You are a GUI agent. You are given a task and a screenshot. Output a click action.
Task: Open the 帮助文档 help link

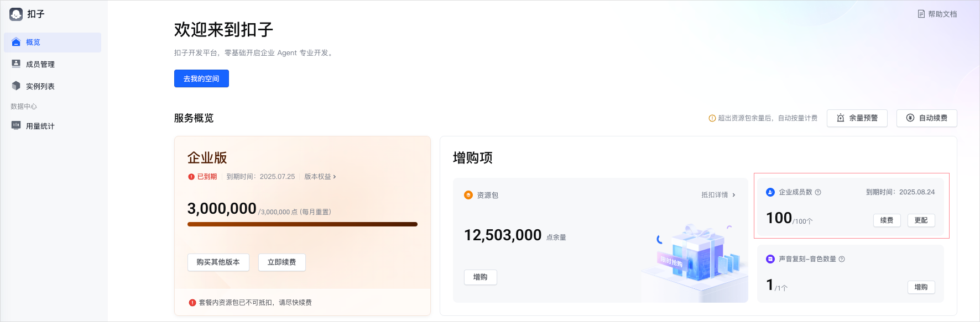[937, 14]
